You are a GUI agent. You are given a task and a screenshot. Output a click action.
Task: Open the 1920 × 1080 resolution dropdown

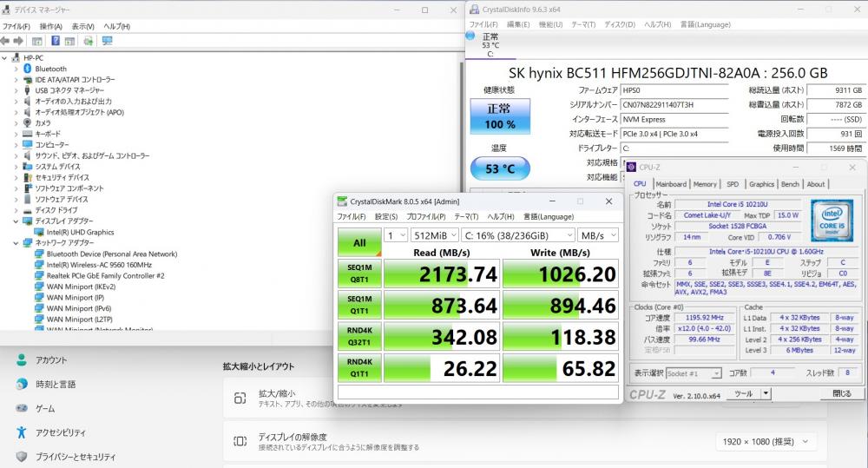(766, 441)
